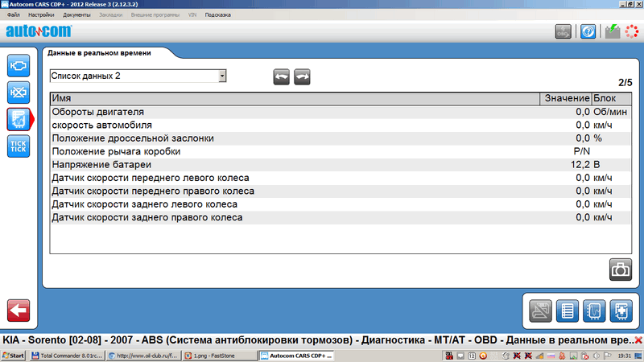Open the help lifebuoy icon
The width and height of the screenshot is (644, 362).
click(588, 31)
